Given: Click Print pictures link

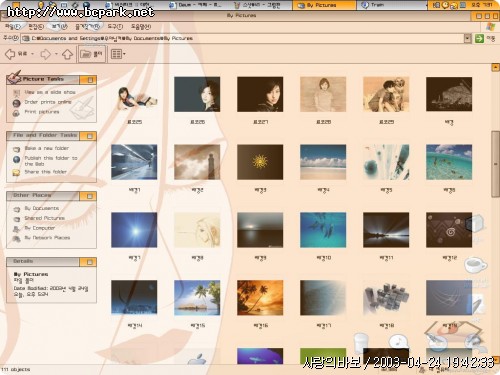Looking at the screenshot, I should click(x=42, y=112).
